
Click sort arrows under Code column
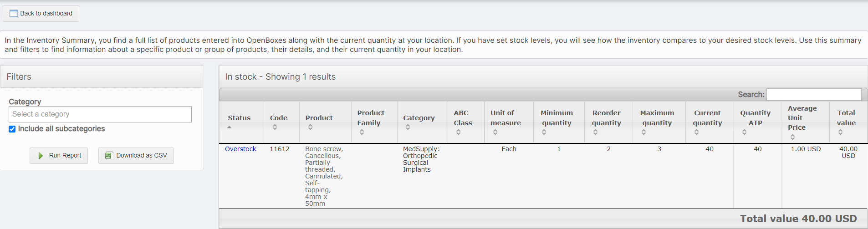[x=275, y=127]
